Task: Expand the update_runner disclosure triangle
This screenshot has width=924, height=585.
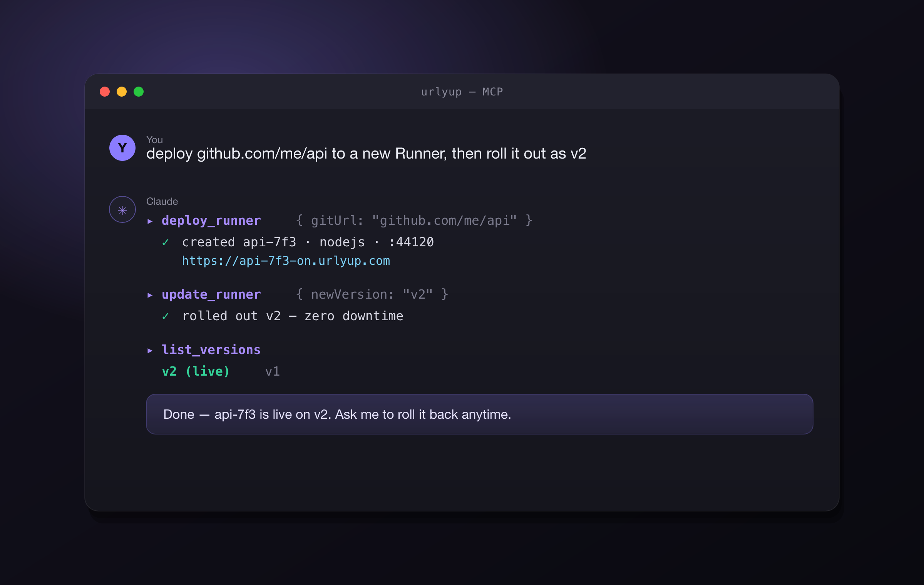Action: pos(150,295)
